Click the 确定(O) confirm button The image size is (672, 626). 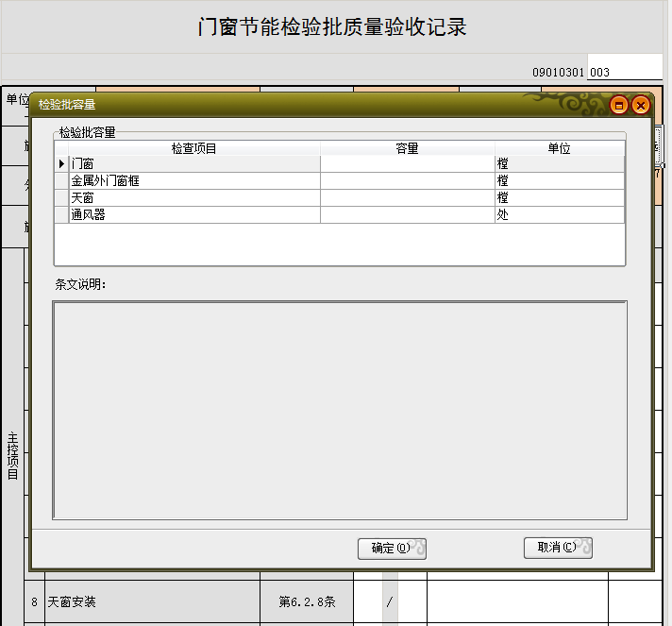[392, 549]
